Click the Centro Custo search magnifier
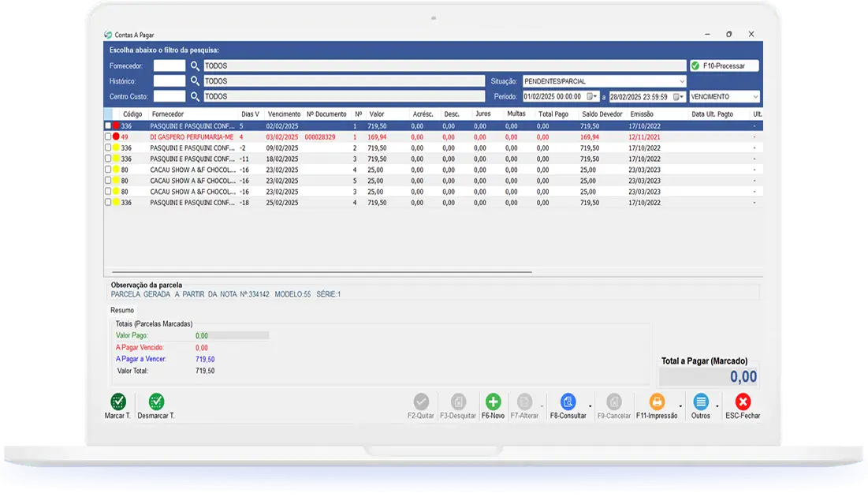 click(195, 96)
